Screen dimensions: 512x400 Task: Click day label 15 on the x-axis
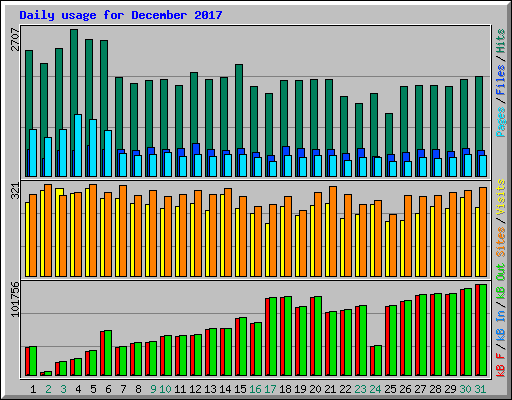pyautogui.click(x=240, y=389)
